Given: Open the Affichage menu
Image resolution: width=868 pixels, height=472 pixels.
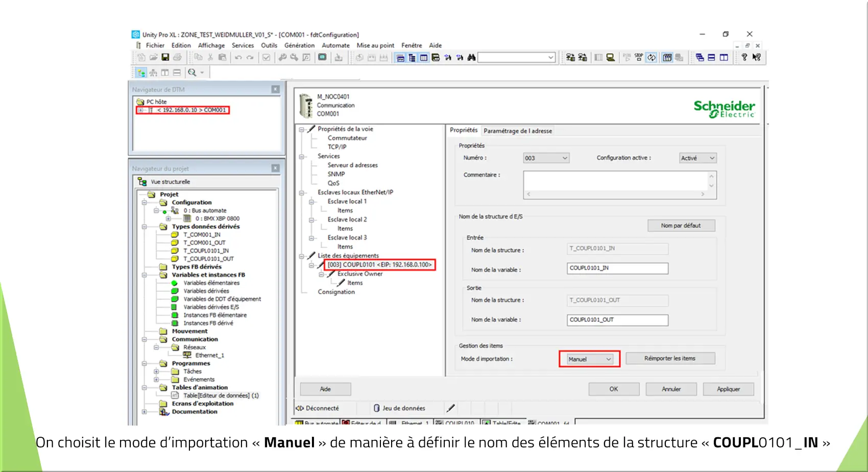Looking at the screenshot, I should [211, 45].
